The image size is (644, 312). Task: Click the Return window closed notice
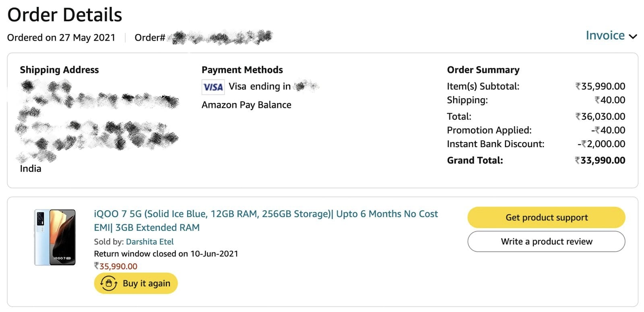point(166,254)
